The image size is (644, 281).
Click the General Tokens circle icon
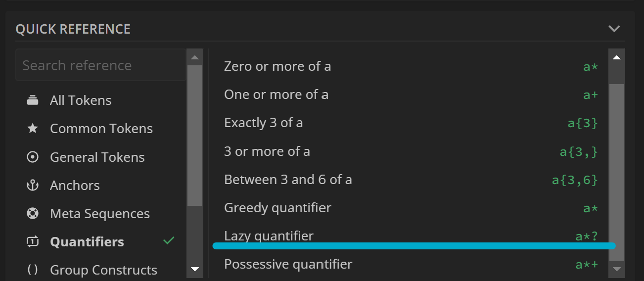pos(33,157)
